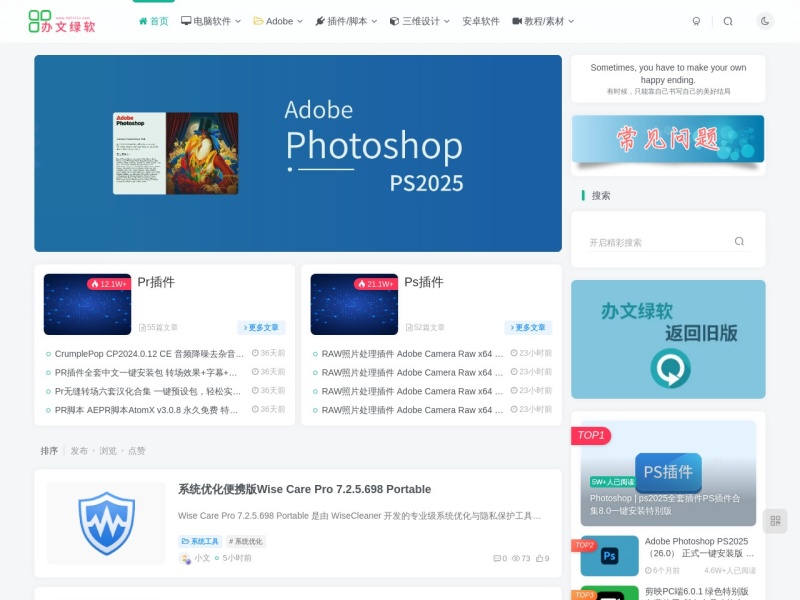Open author 小文 name link
Image resolution: width=800 pixels, height=600 pixels.
202,558
